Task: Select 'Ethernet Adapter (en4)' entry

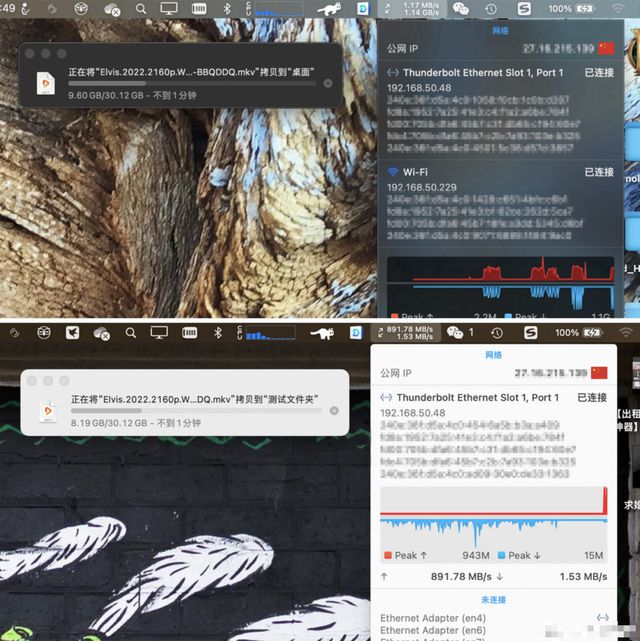Action: (433, 618)
